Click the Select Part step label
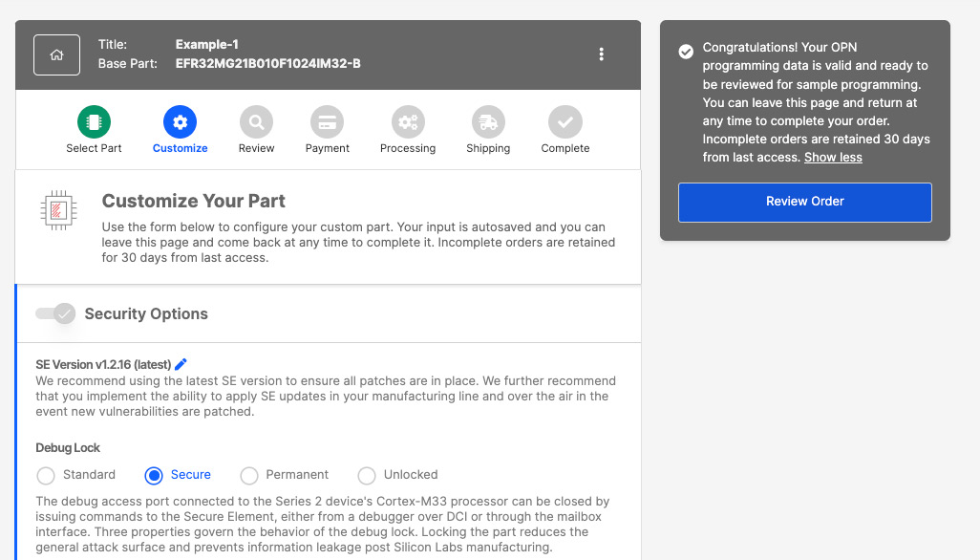Screen dimensions: 980x560 [94, 148]
